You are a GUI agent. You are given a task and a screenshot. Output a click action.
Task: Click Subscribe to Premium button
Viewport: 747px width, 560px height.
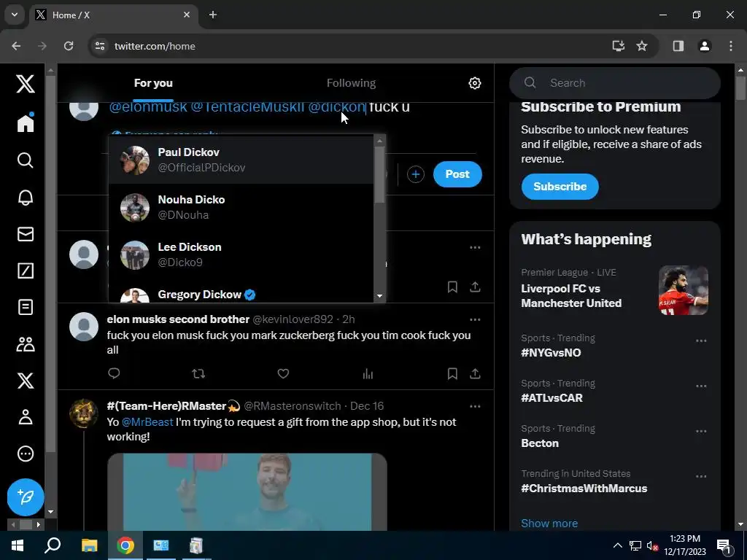pyautogui.click(x=560, y=187)
